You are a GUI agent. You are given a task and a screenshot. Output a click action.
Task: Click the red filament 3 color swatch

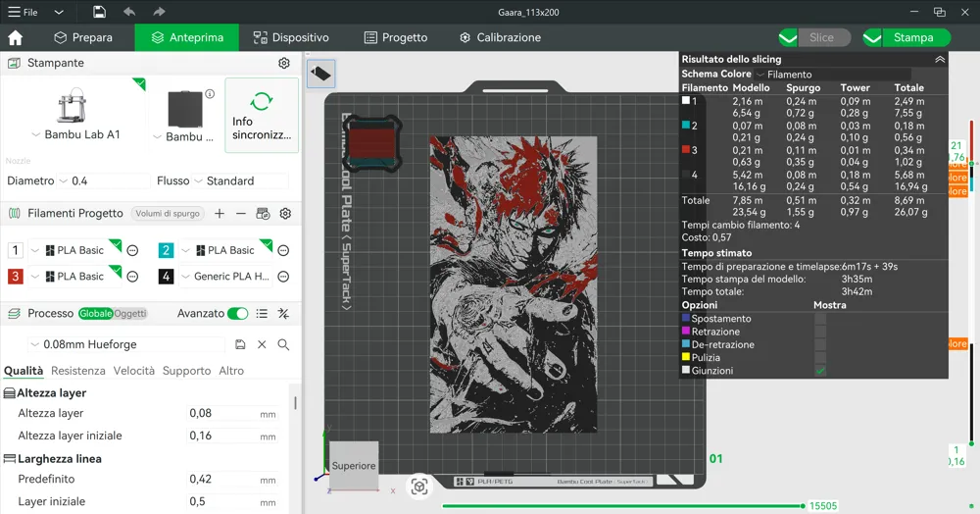[x=15, y=277]
